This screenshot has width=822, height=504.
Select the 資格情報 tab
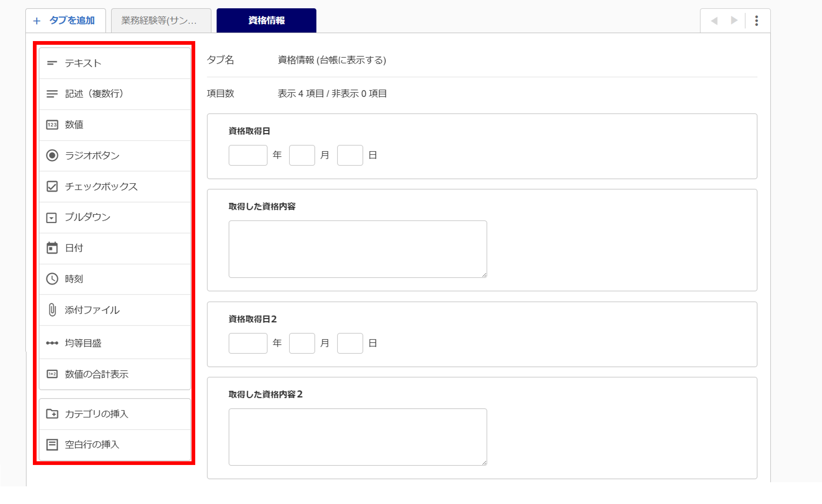(x=266, y=21)
